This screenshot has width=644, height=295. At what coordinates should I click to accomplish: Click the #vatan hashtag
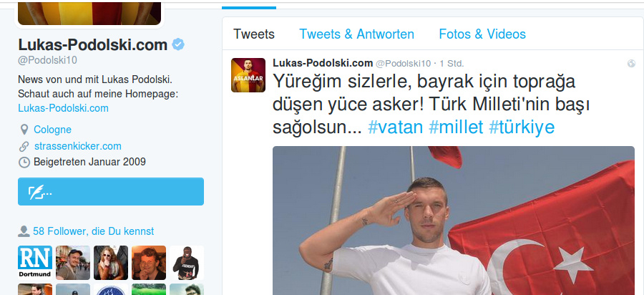tap(395, 127)
